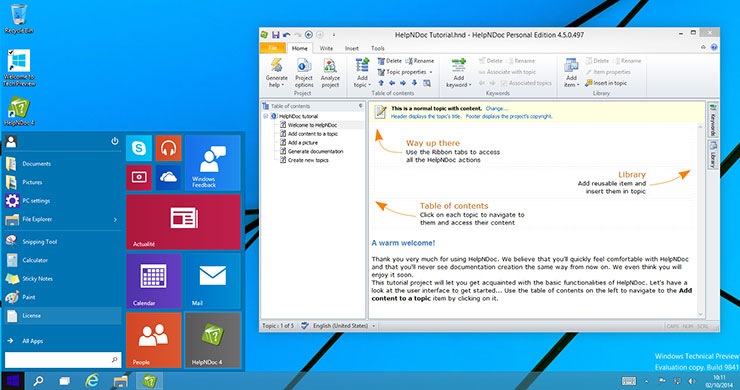
Task: Open Recycle Bin desktop icon
Action: [19, 19]
